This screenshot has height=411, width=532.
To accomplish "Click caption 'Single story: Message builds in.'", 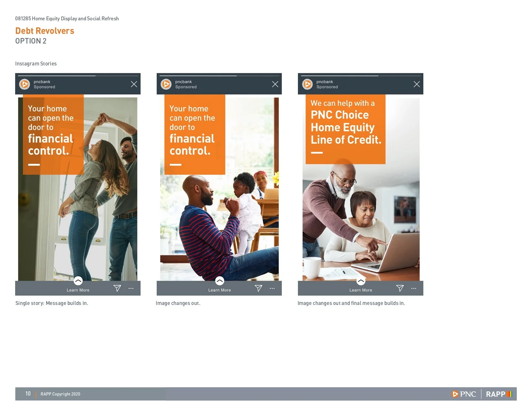I will 52,303.
